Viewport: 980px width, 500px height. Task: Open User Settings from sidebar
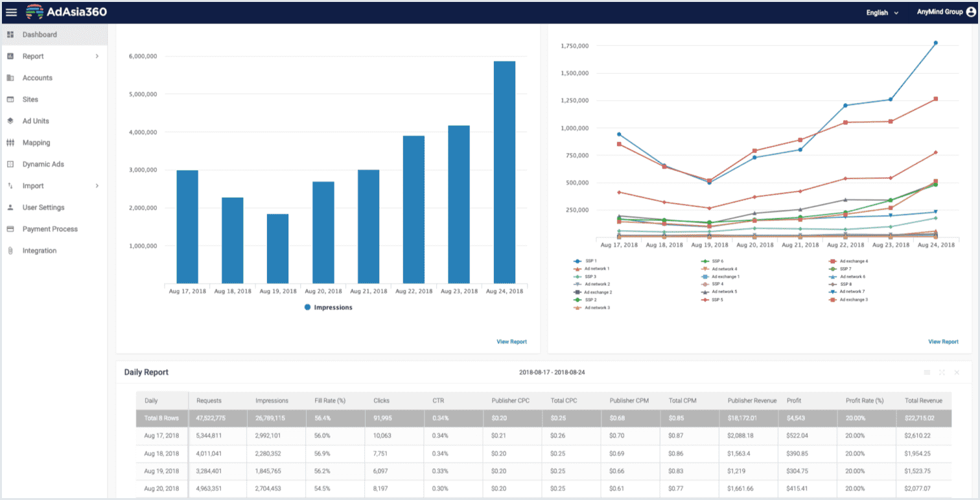(43, 208)
